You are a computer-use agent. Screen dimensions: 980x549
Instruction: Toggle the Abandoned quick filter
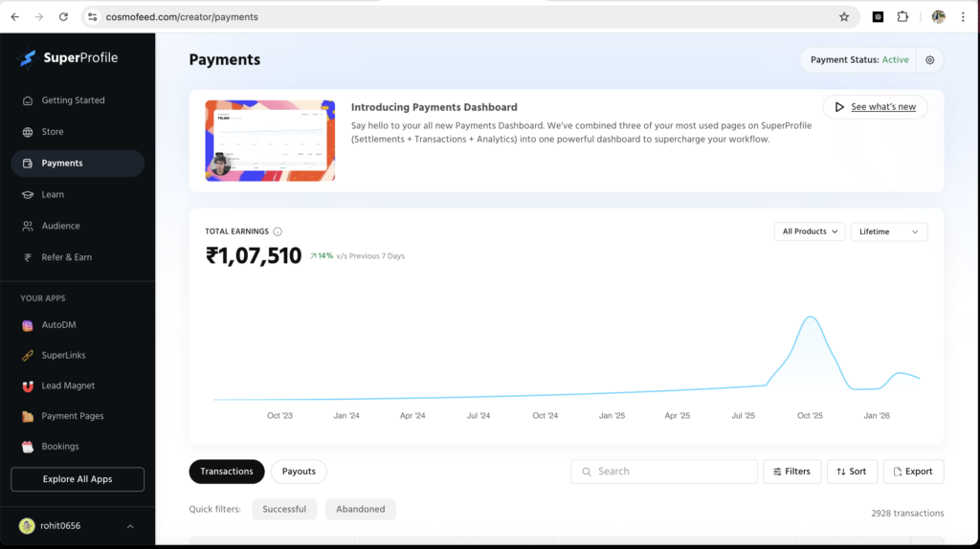pos(360,510)
